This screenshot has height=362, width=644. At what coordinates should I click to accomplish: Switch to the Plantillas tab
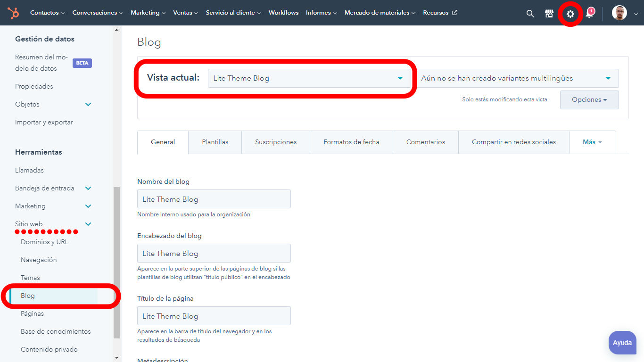tap(215, 142)
